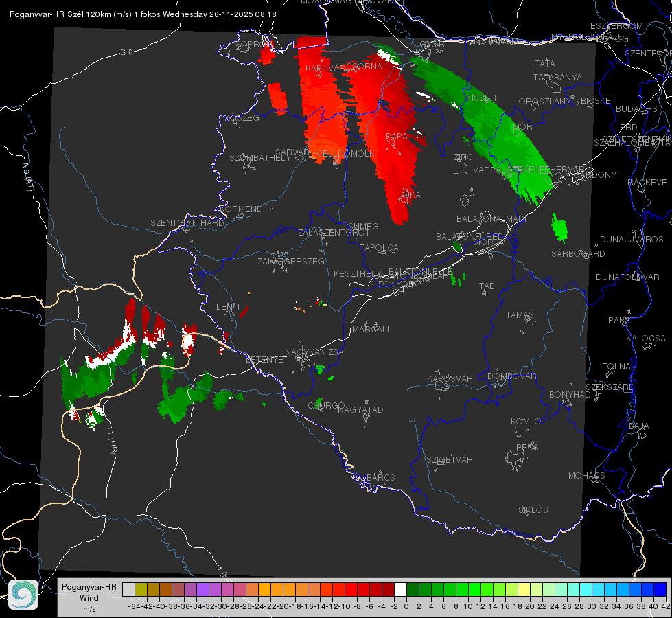Click the SZEKSZARD city label
Viewport: 672px width, 618px height.
click(x=610, y=387)
